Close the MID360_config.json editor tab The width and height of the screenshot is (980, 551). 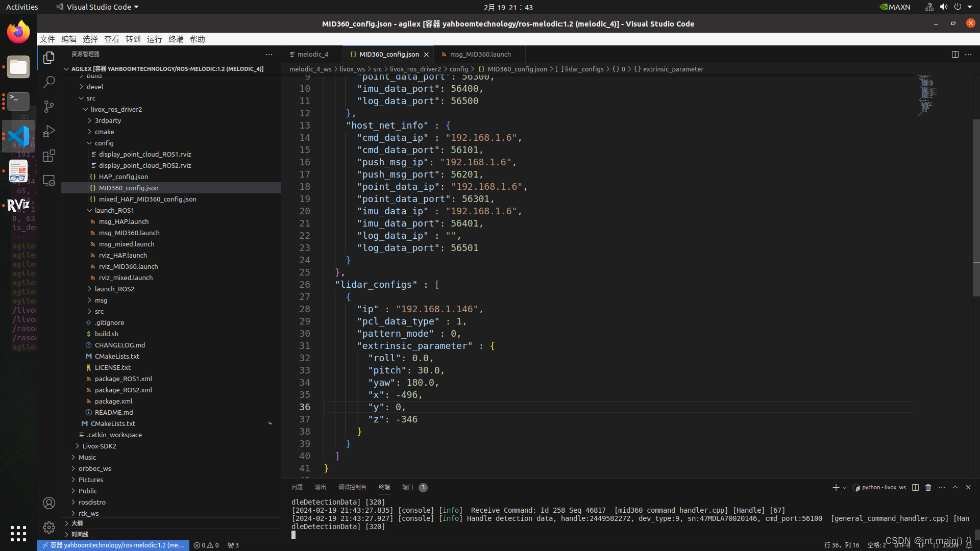click(426, 55)
